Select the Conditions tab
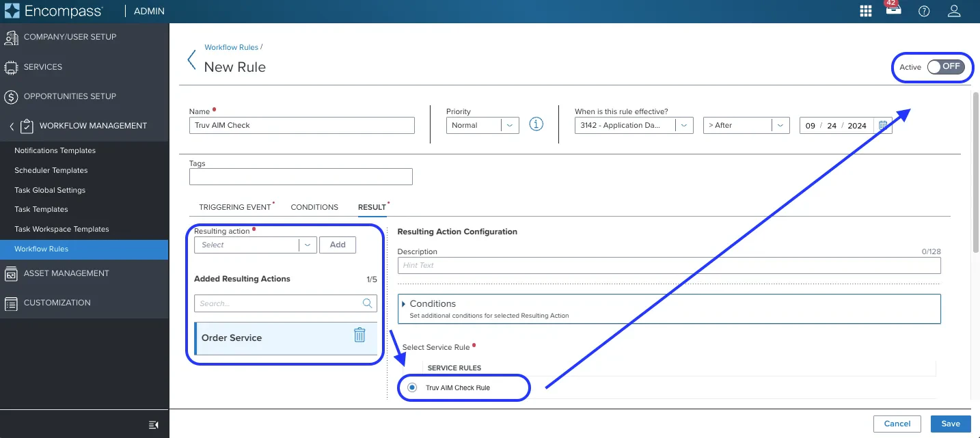Viewport: 980px width, 438px height. click(314, 207)
